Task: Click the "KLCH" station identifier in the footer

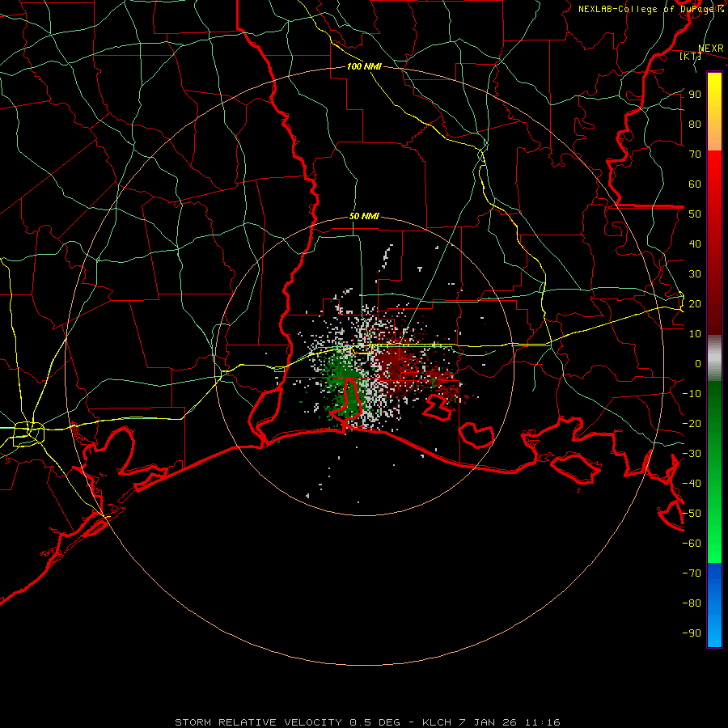Action: [x=437, y=722]
